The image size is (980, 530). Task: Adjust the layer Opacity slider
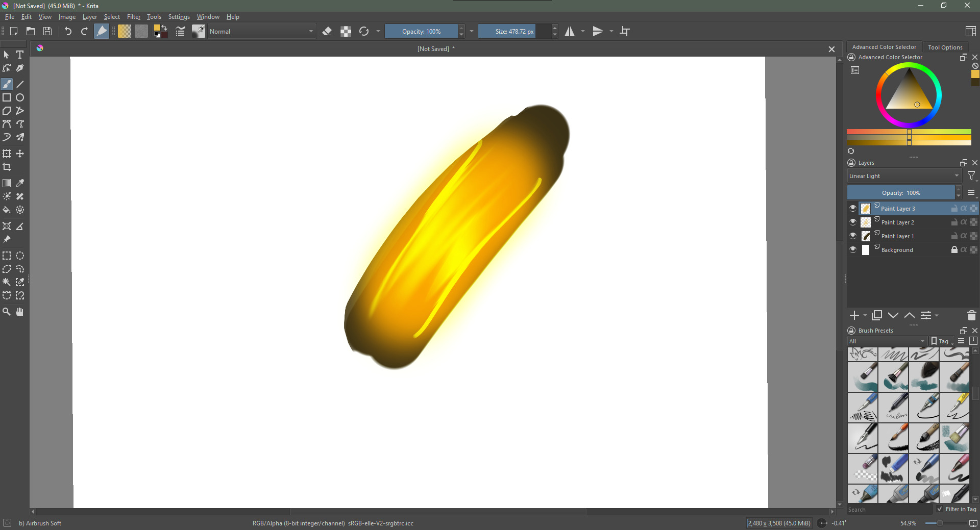(901, 193)
